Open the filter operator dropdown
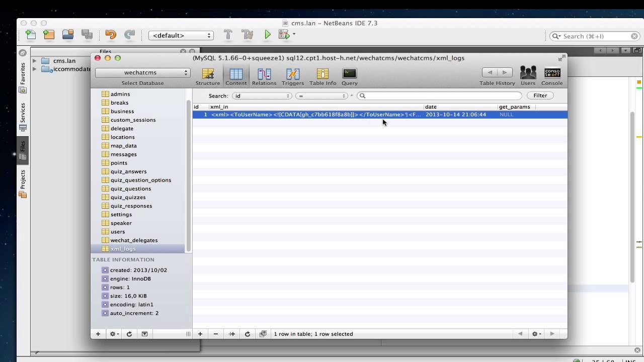644x362 pixels. (x=322, y=96)
